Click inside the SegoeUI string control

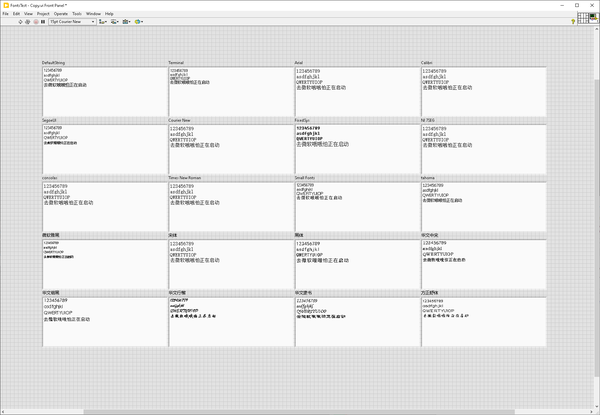click(x=104, y=149)
